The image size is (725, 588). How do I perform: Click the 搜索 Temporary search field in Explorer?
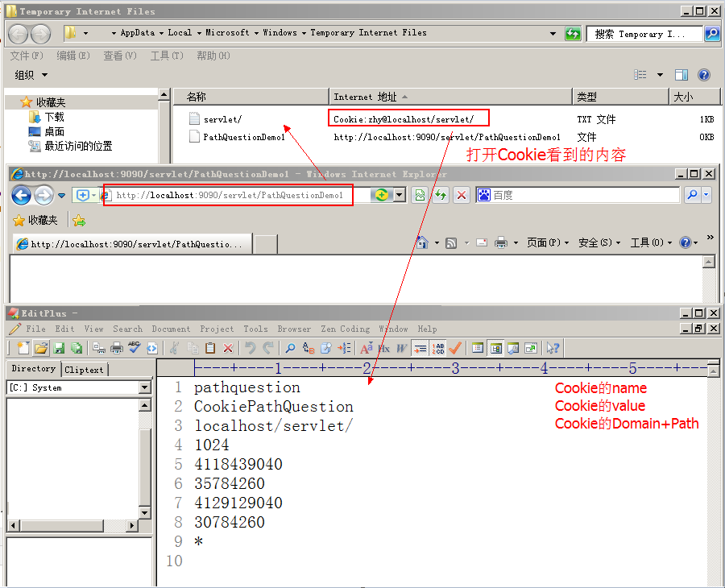(x=645, y=34)
